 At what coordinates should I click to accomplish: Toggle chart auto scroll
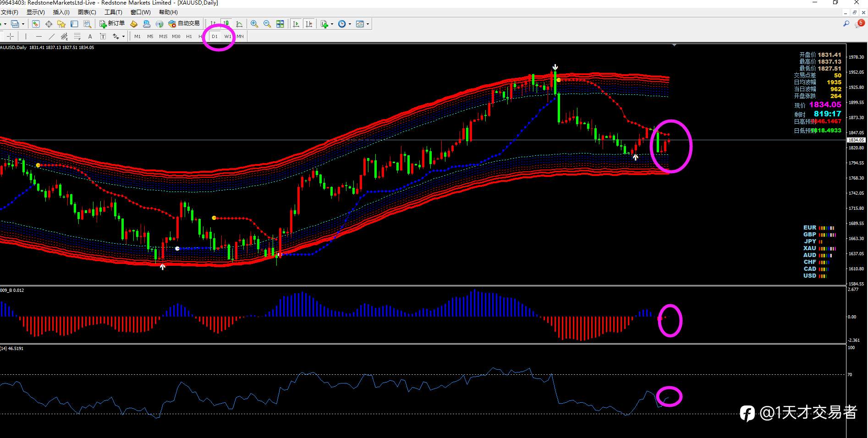pos(296,24)
